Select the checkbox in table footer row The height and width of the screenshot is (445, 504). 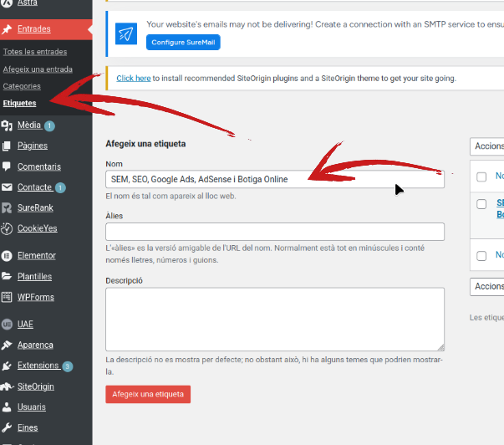pos(481,255)
